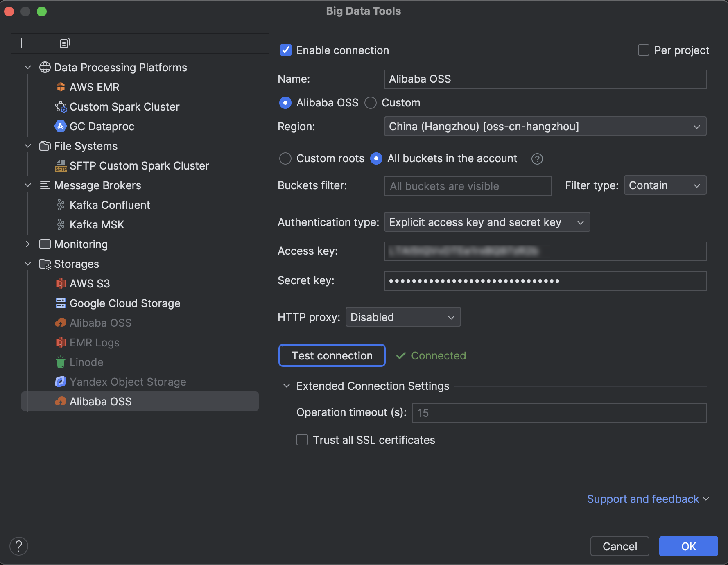Click the GC Dataproc icon

[61, 127]
